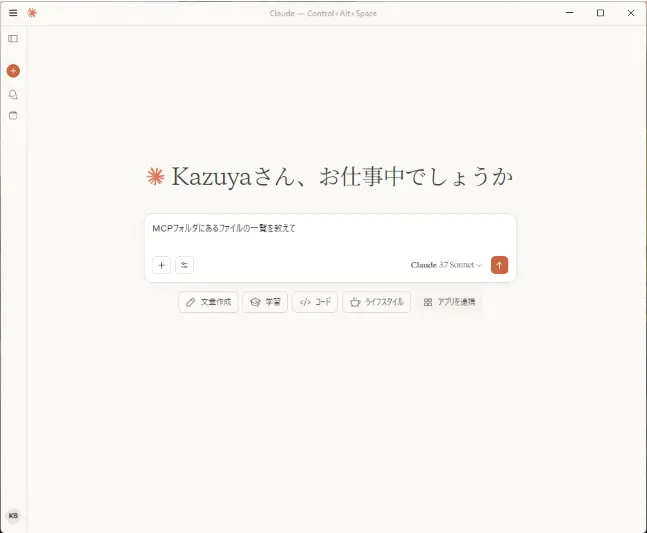Image resolution: width=647 pixels, height=533 pixels.
Task: Open the projects icon in sidebar
Action: (x=13, y=116)
